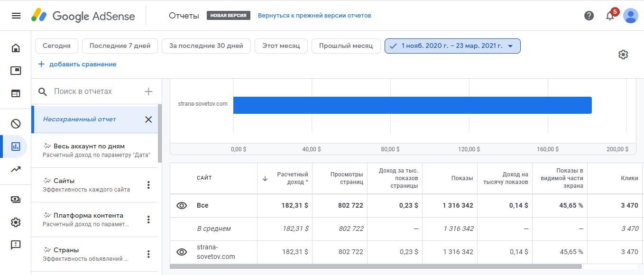Open the custom date range dropdown
The width and height of the screenshot is (644, 275).
(452, 46)
